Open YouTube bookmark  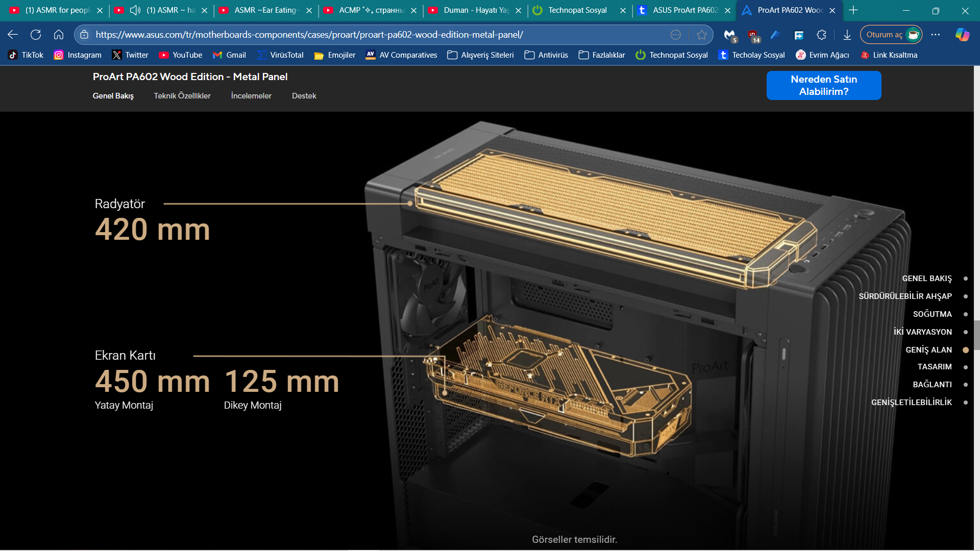point(181,55)
